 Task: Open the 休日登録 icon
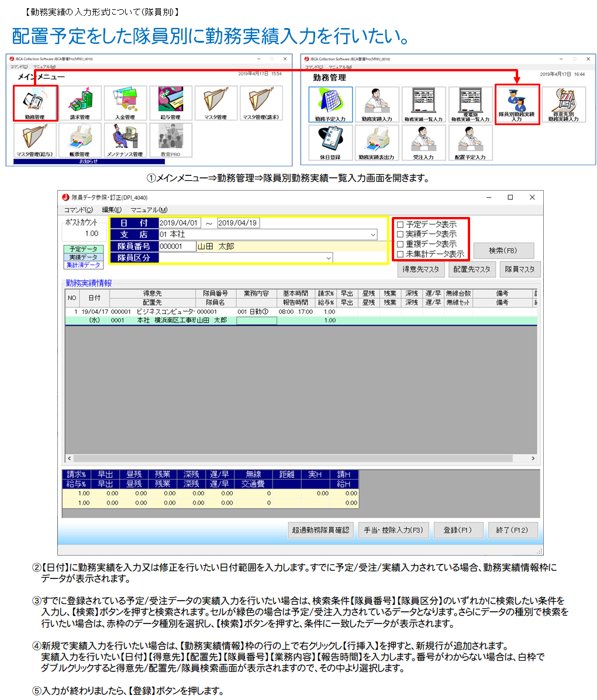pos(330,142)
